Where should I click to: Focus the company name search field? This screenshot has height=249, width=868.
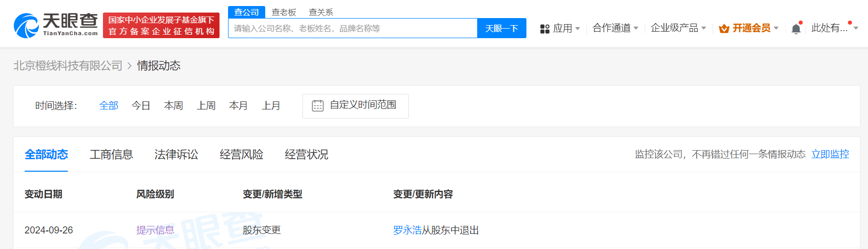click(353, 28)
